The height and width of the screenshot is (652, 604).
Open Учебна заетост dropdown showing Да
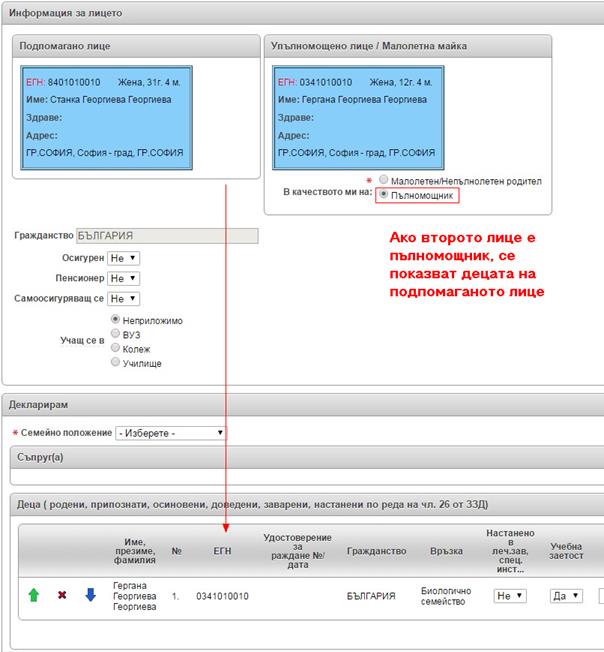click(566, 596)
